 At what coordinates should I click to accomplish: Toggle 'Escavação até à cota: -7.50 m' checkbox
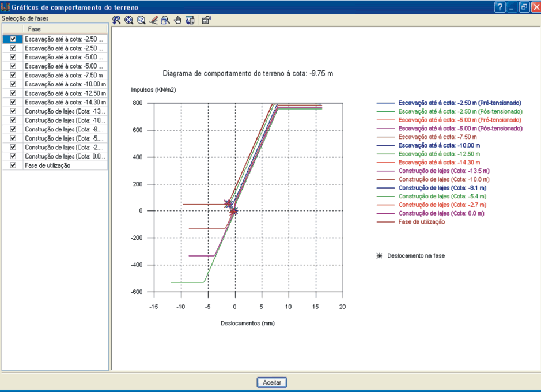click(x=13, y=75)
